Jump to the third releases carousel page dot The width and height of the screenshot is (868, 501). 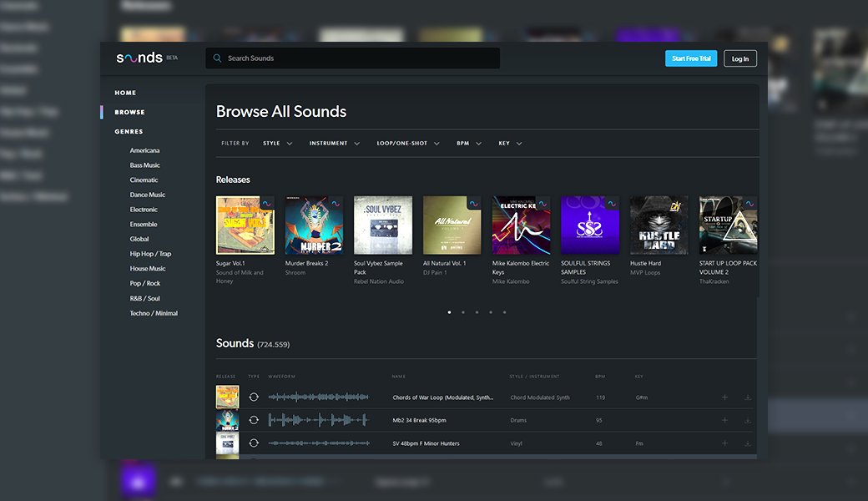point(477,312)
